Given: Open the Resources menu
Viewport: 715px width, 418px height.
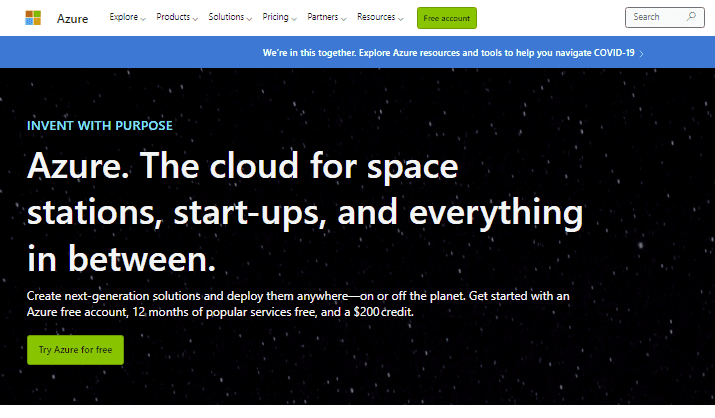Looking at the screenshot, I should [x=380, y=17].
